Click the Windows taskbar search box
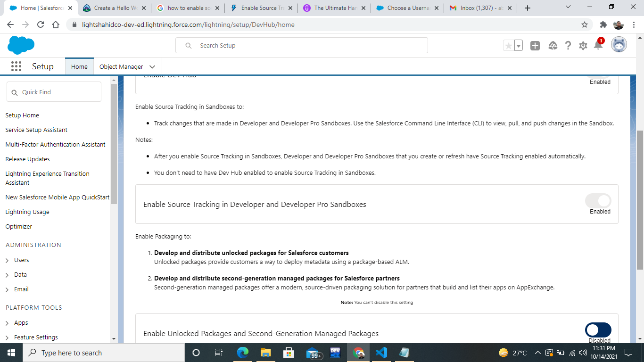 pyautogui.click(x=103, y=353)
